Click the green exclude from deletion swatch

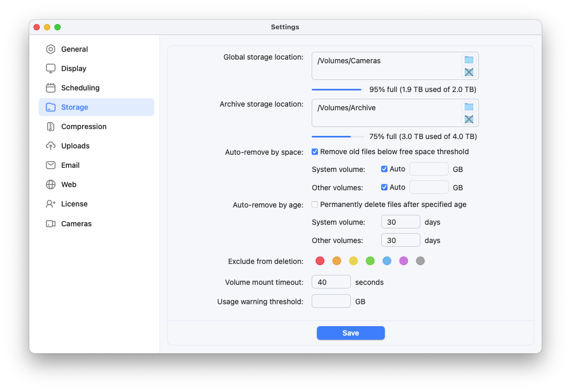click(370, 261)
